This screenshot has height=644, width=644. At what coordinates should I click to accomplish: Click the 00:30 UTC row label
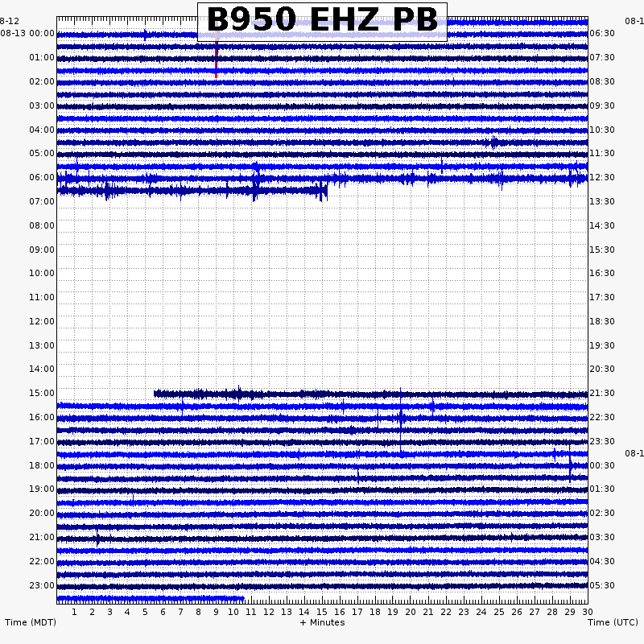coord(602,466)
